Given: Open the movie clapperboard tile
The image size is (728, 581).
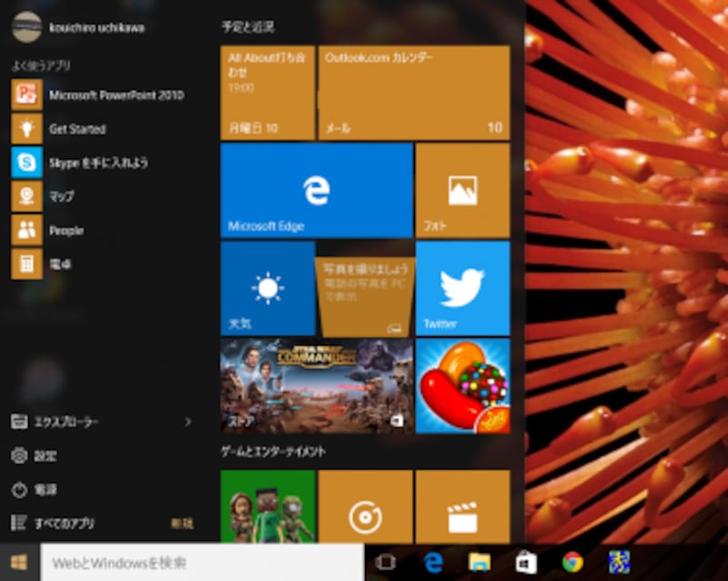Looking at the screenshot, I should 463,506.
